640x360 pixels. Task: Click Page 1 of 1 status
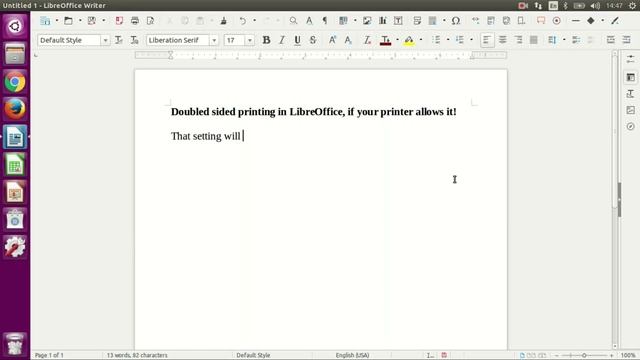click(49, 356)
